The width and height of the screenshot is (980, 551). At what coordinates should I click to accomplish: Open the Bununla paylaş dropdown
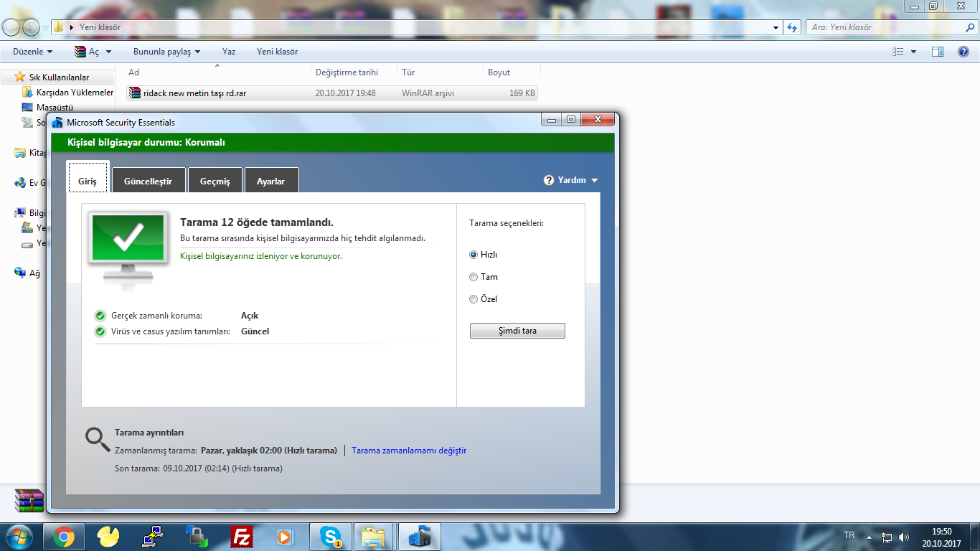tap(166, 52)
